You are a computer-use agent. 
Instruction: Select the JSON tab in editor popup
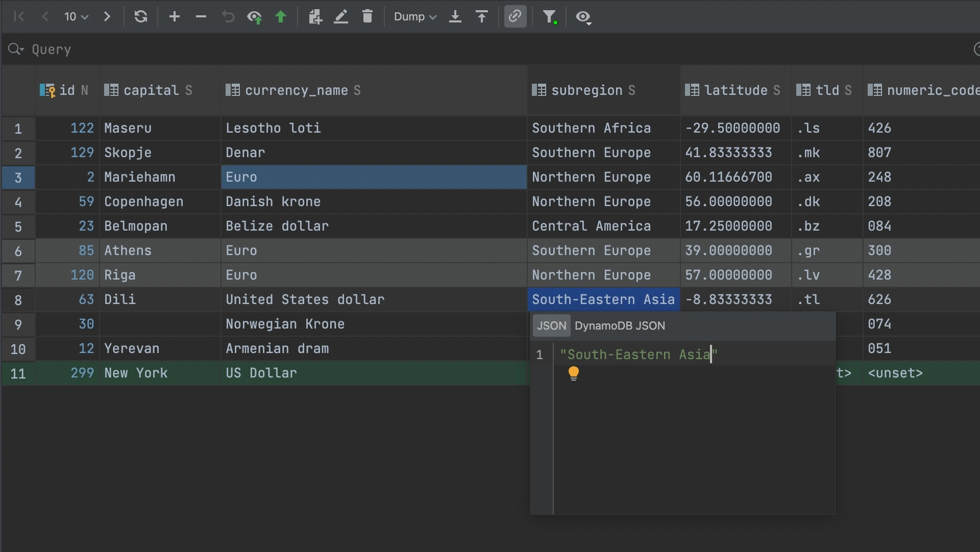coord(551,326)
